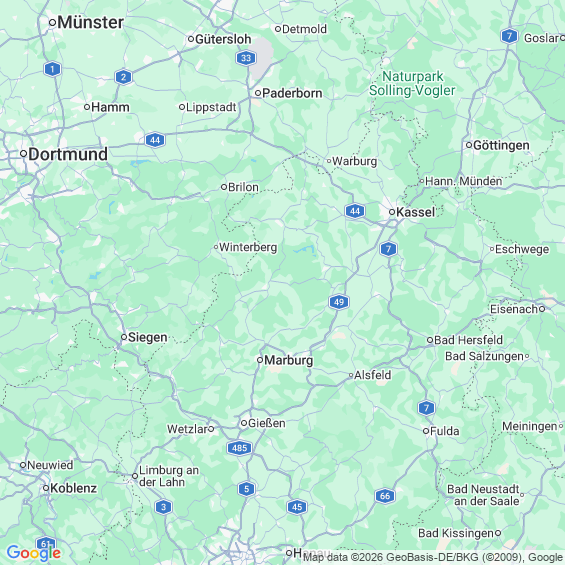Select the A45 highway shield marker
Viewport: 565px width, 565px height.
click(297, 507)
